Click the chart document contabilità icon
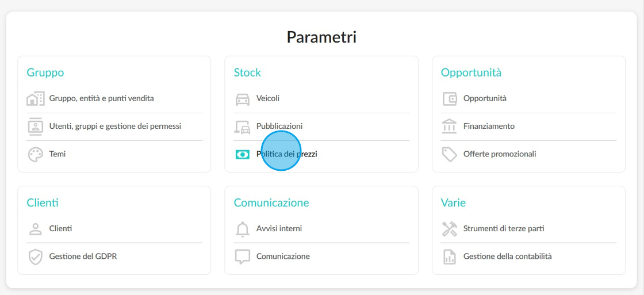This screenshot has width=644, height=295. coord(449,257)
